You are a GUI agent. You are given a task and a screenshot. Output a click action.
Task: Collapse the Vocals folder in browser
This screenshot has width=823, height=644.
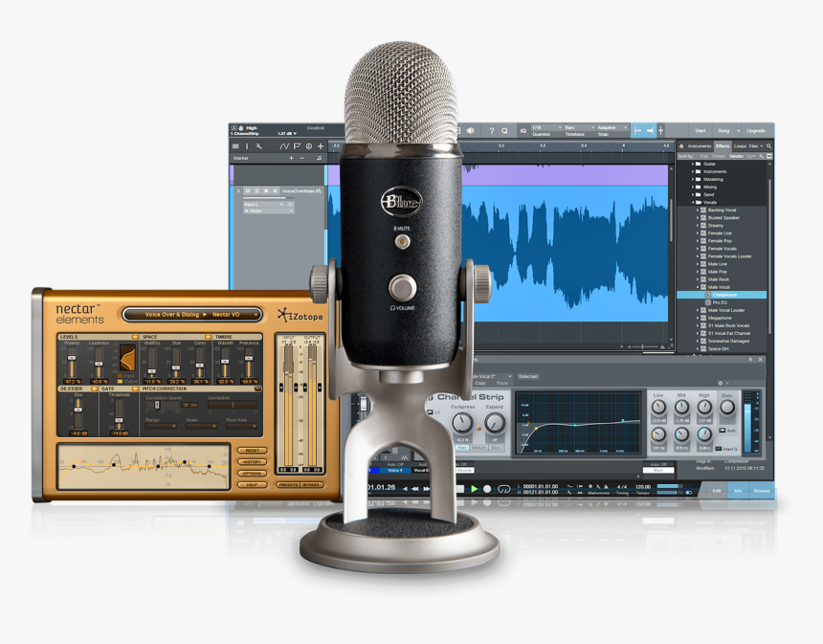pyautogui.click(x=692, y=202)
